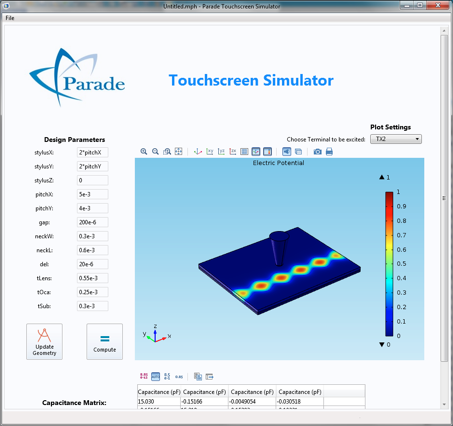453x426 pixels.
Task: Toggle the transparency button
Action: point(298,152)
